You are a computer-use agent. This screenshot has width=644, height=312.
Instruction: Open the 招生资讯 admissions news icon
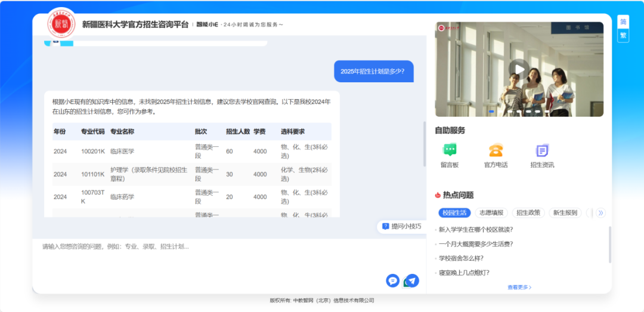click(541, 150)
